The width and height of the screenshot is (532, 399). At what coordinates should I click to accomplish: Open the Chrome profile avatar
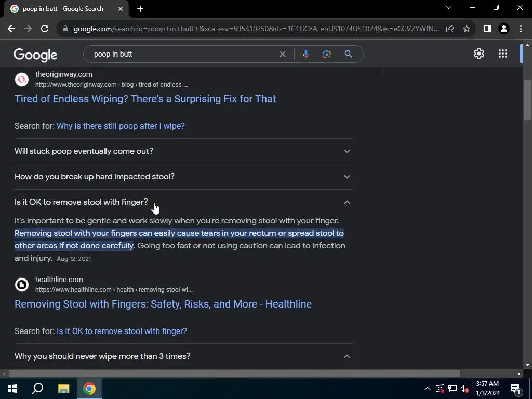(504, 29)
